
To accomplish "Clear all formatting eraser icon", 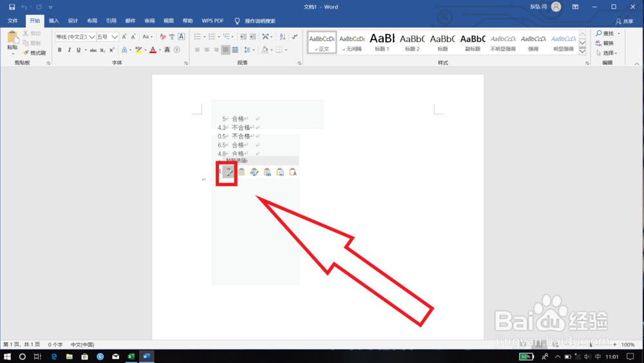I will click(x=163, y=37).
